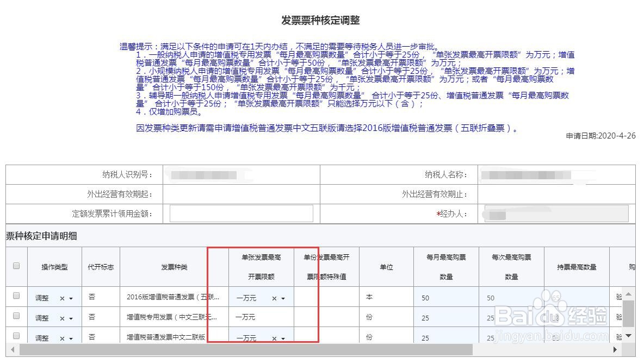The image size is (644, 358).
Task: Click the 每次最高购票数量 column header
Action: [x=511, y=267]
